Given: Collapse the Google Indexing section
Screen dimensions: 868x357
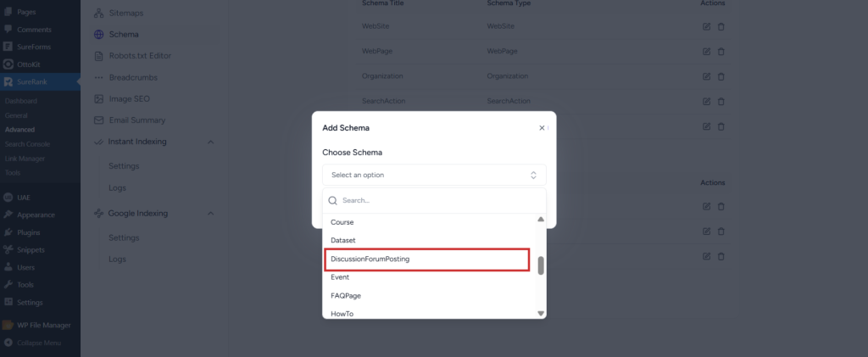Looking at the screenshot, I should coord(210,214).
